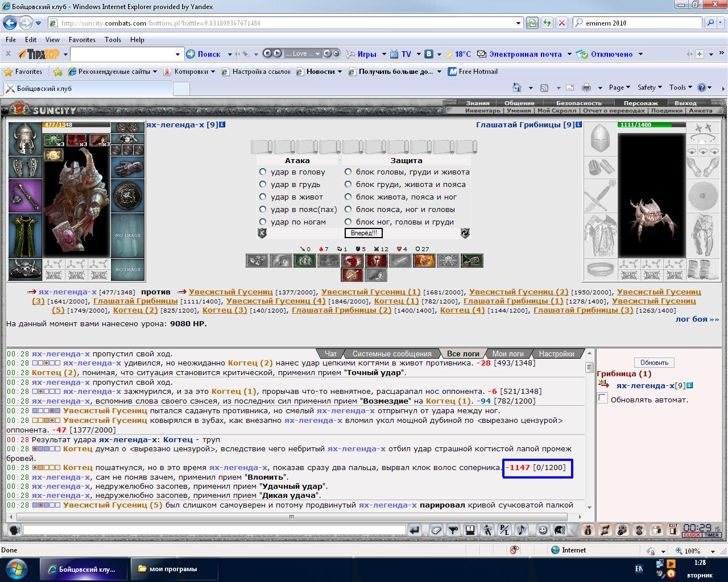The image size is (728, 582).
Task: Click the head icon left of chat input
Action: pos(15,530)
